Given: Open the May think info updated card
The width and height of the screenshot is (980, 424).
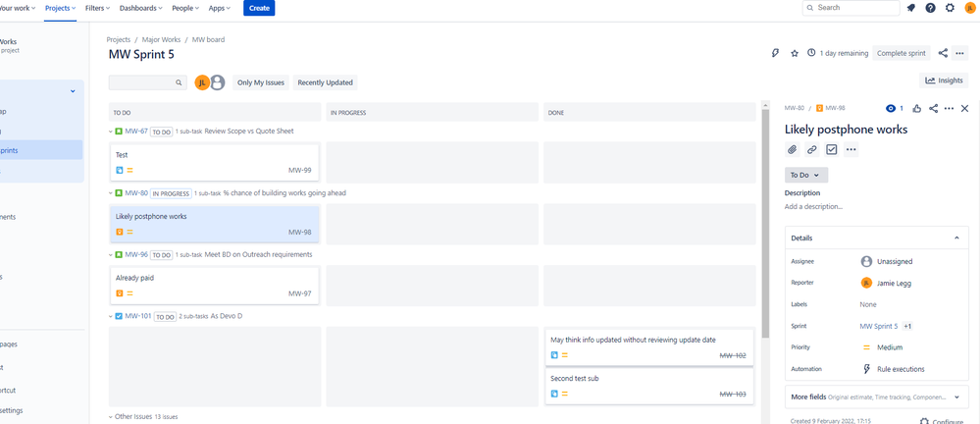Looking at the screenshot, I should click(649, 347).
